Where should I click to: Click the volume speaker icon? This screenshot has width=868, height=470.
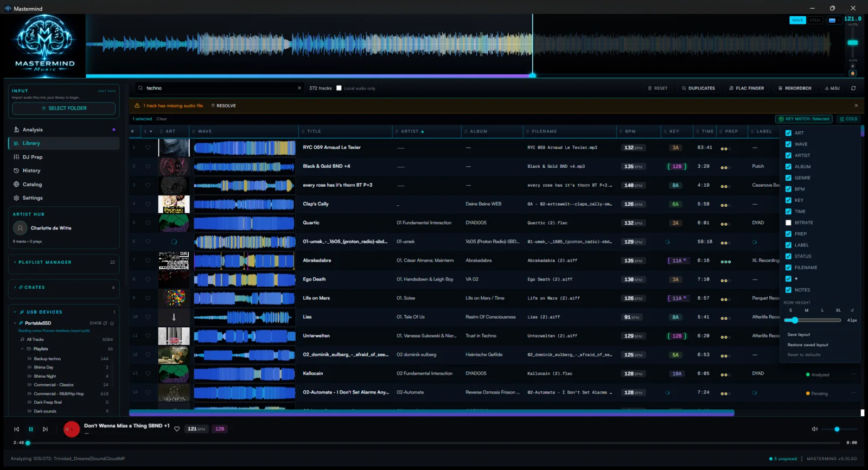pos(814,429)
